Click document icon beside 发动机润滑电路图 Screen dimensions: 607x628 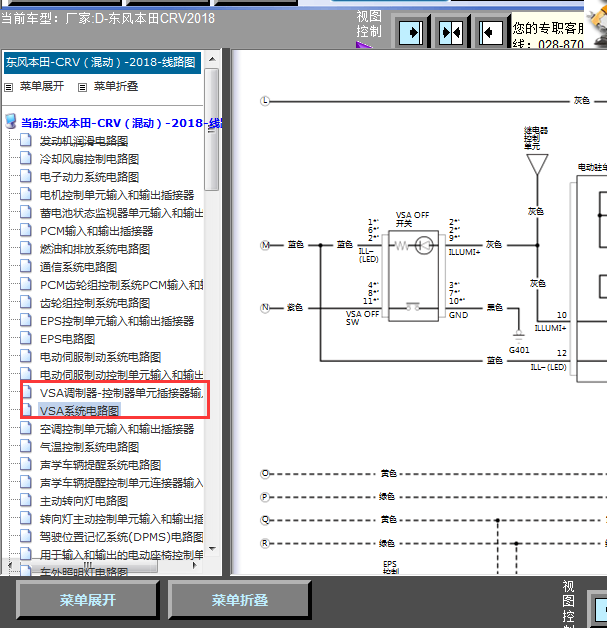26,140
